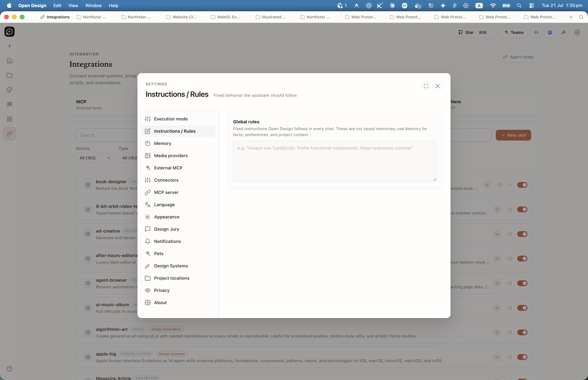This screenshot has height=380, width=588.
Task: Edit the apple-hig skill pencil icon
Action: click(x=510, y=357)
